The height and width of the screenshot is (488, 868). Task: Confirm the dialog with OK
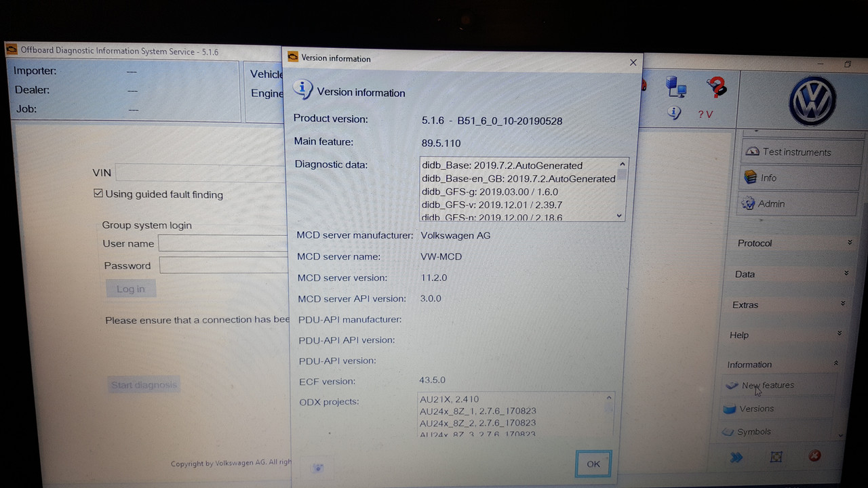593,464
